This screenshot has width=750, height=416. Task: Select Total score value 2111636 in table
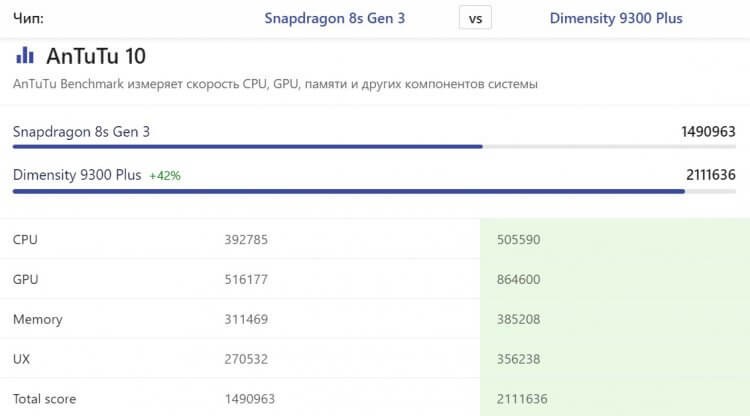[522, 398]
